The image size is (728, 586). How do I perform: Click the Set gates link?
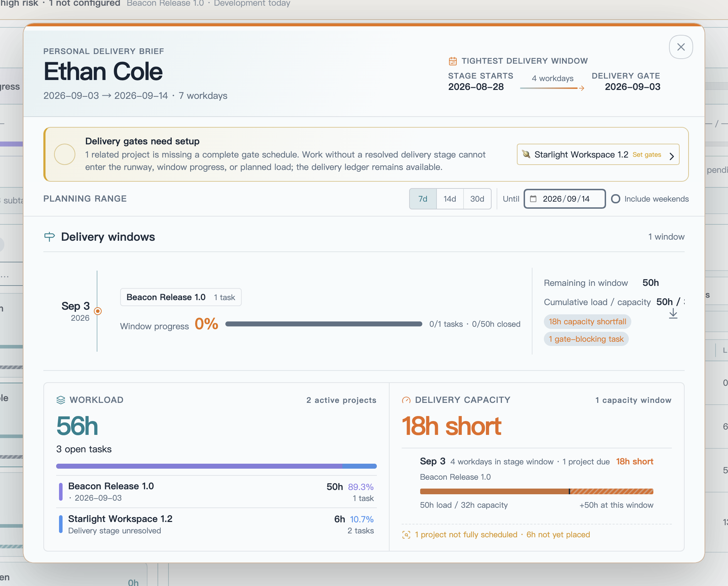[x=647, y=155]
